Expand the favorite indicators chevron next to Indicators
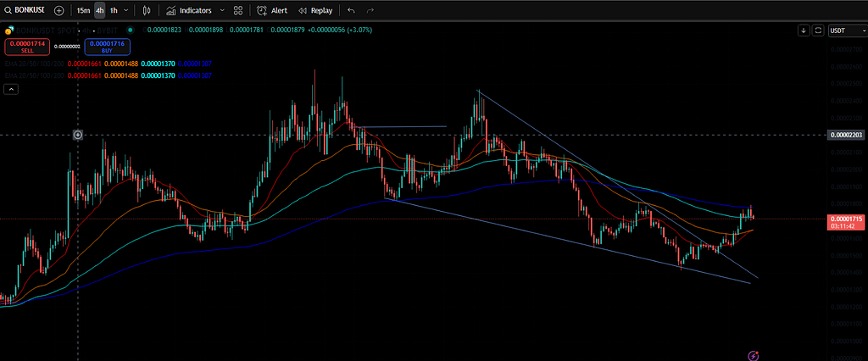This screenshot has width=868, height=361. point(222,10)
